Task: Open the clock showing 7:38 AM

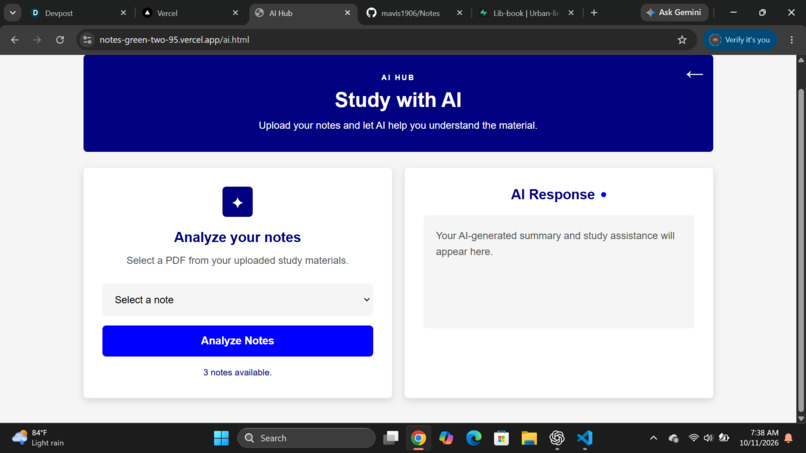Action: click(x=759, y=438)
